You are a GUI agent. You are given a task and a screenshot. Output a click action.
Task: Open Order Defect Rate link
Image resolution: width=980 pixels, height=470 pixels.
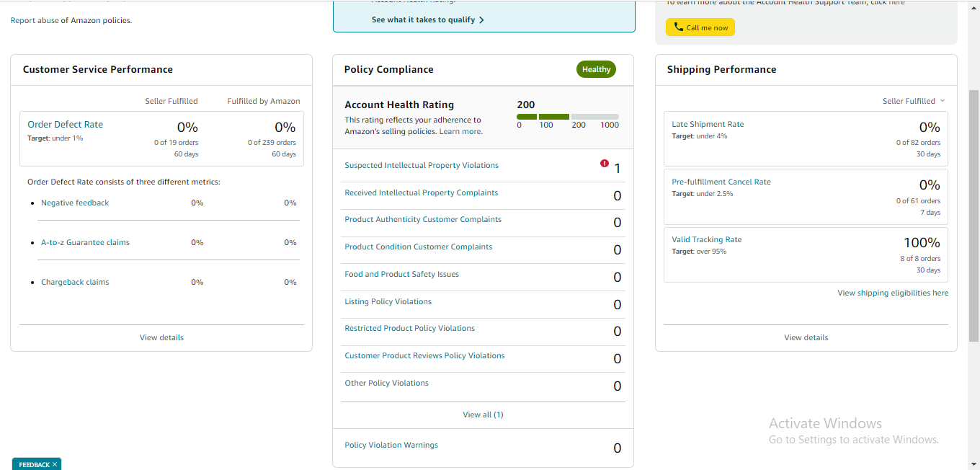tap(65, 124)
